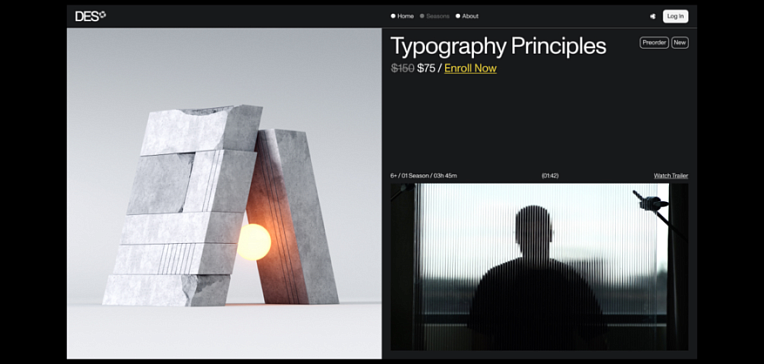Click the Log In button
Screen dimensions: 764x364
click(x=675, y=16)
